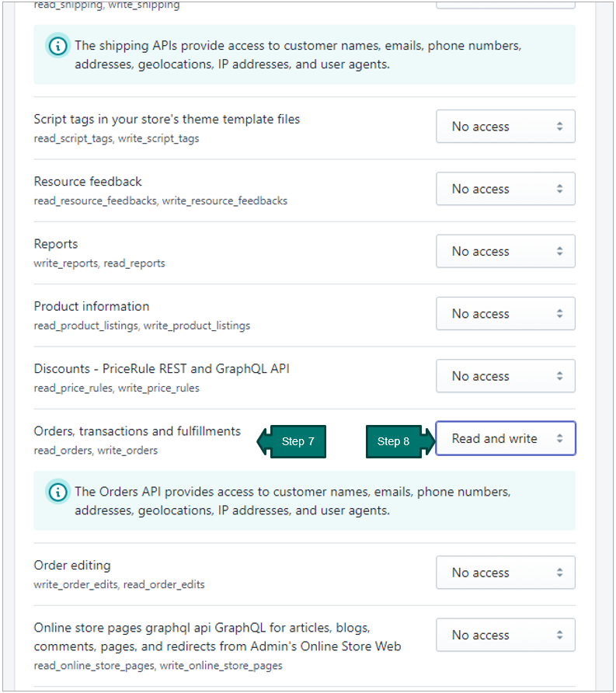Click the Order editing dropdown arrows
This screenshot has height=693, width=616.
[559, 573]
